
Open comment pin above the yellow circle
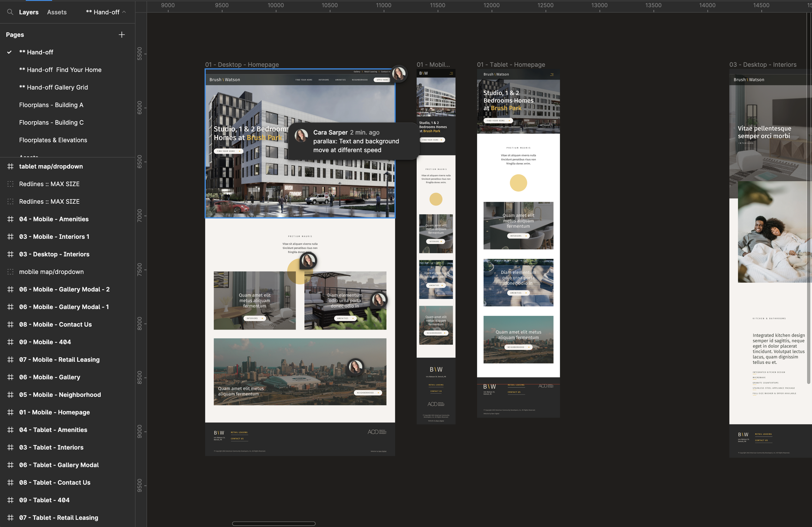[x=308, y=261]
